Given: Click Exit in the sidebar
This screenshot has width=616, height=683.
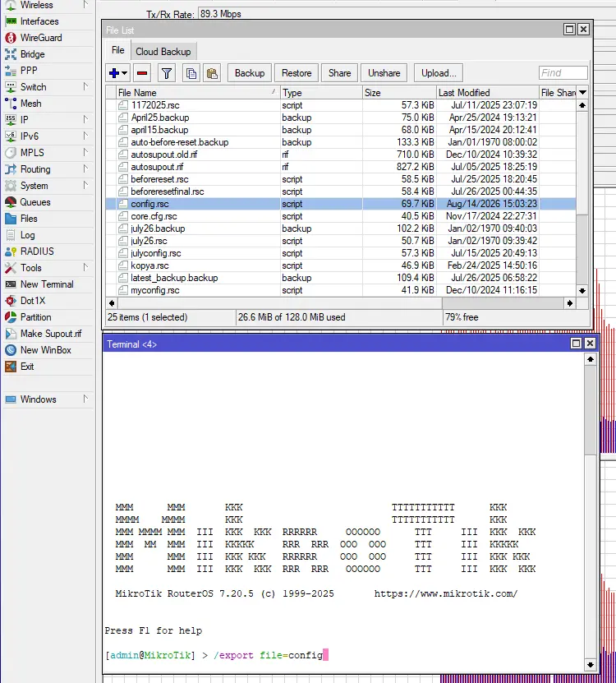Looking at the screenshot, I should (x=27, y=367).
